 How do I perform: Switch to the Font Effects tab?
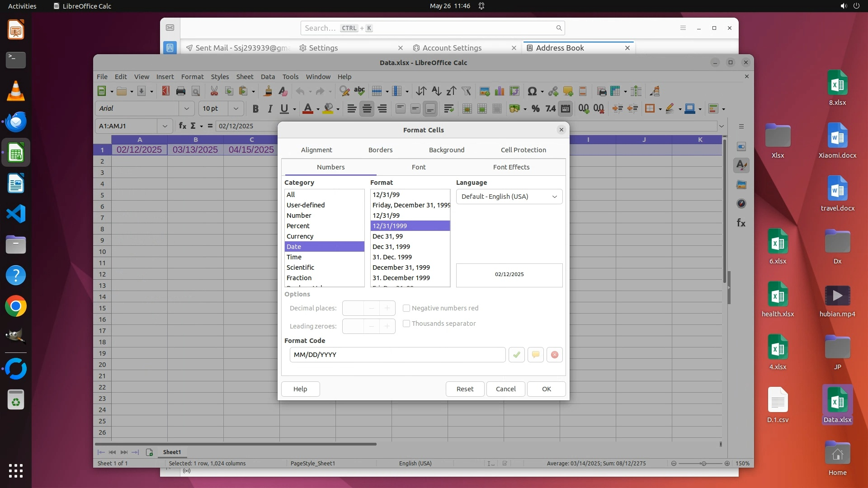tap(511, 167)
